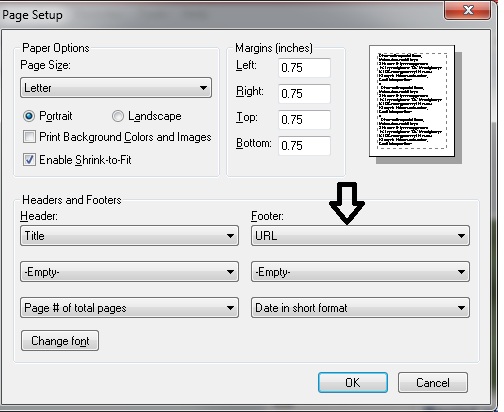Open the middle header -Empty- dropdown

tap(129, 272)
